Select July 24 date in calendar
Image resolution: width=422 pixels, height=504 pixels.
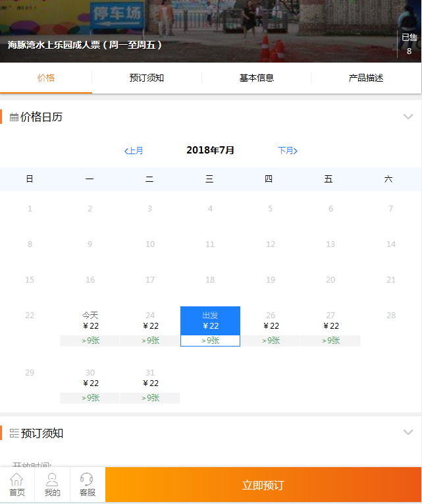[x=150, y=327]
